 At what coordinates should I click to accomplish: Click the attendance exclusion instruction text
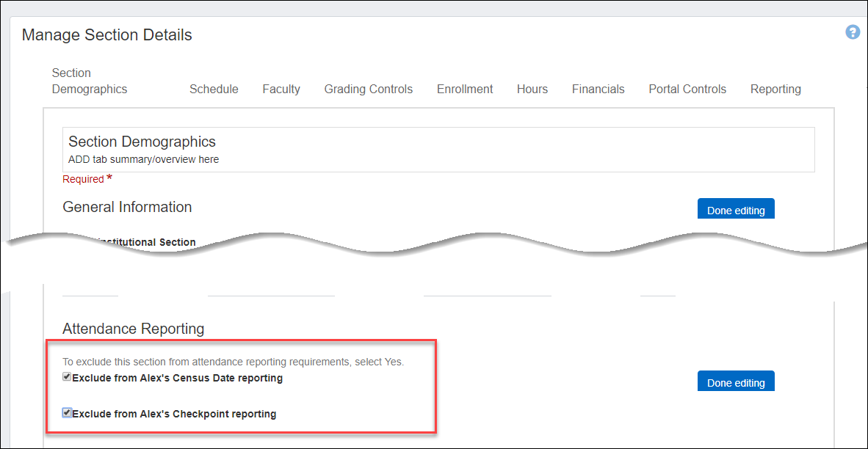point(233,362)
